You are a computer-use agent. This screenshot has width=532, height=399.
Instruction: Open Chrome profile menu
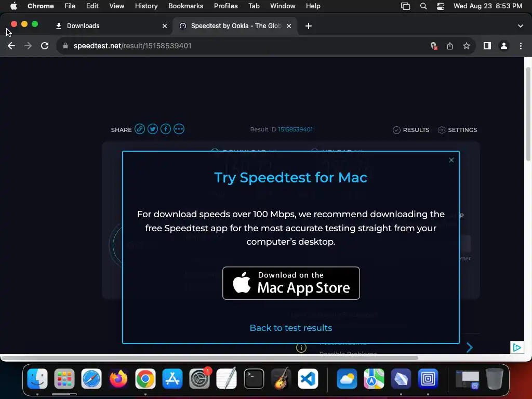pos(504,46)
